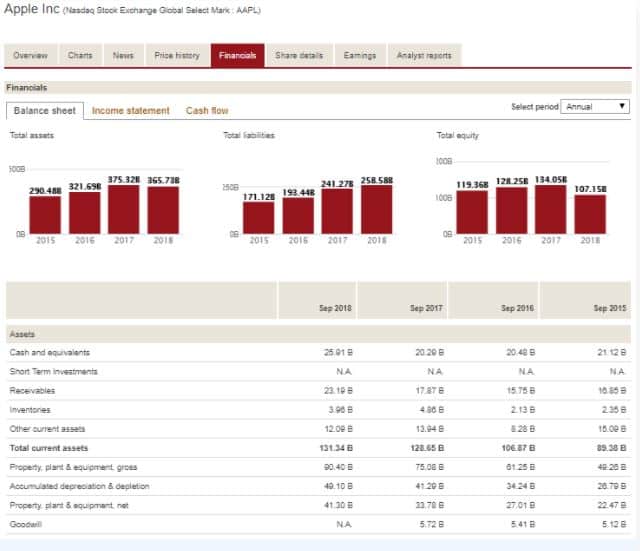Click the Sep 2015 column header

(x=585, y=300)
